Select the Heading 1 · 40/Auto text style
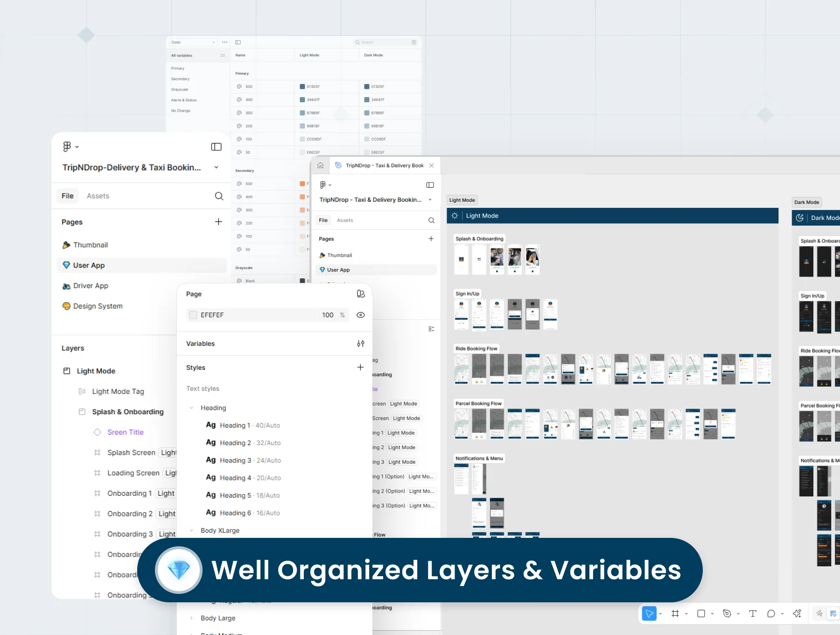Viewport: 840px width, 635px height. point(243,425)
